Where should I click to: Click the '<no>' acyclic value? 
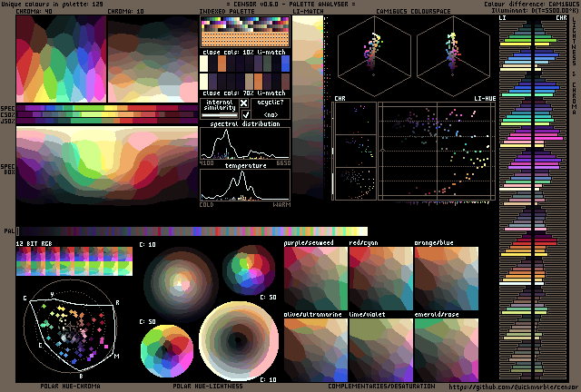point(271,114)
